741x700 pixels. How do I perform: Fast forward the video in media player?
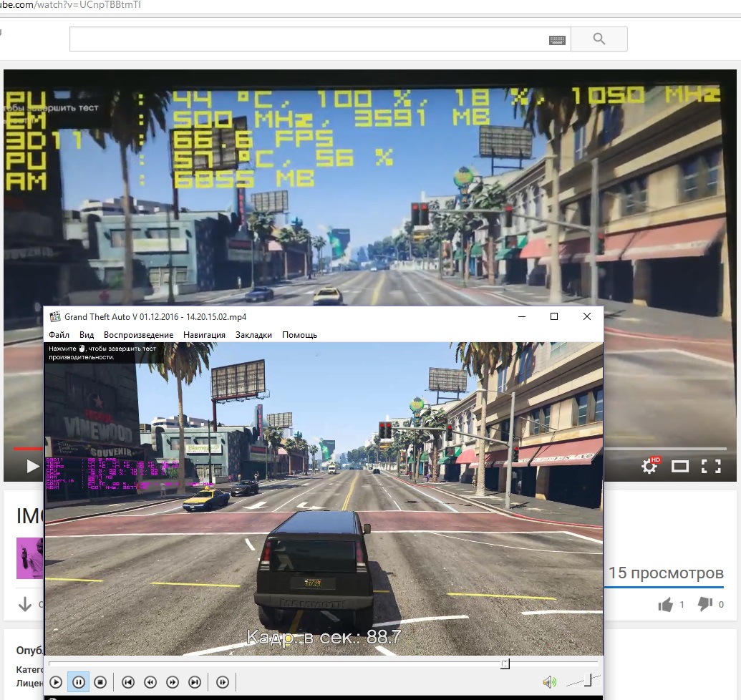click(x=173, y=682)
